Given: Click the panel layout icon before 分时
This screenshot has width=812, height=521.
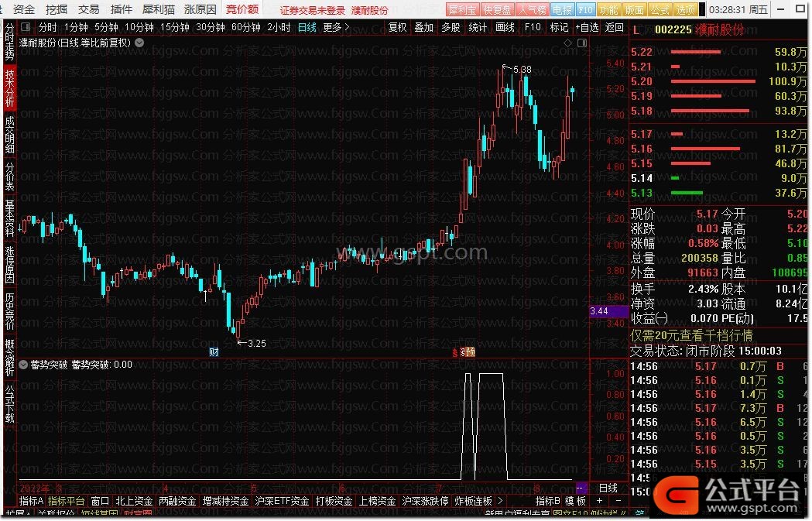Looking at the screenshot, I should click(26, 27).
